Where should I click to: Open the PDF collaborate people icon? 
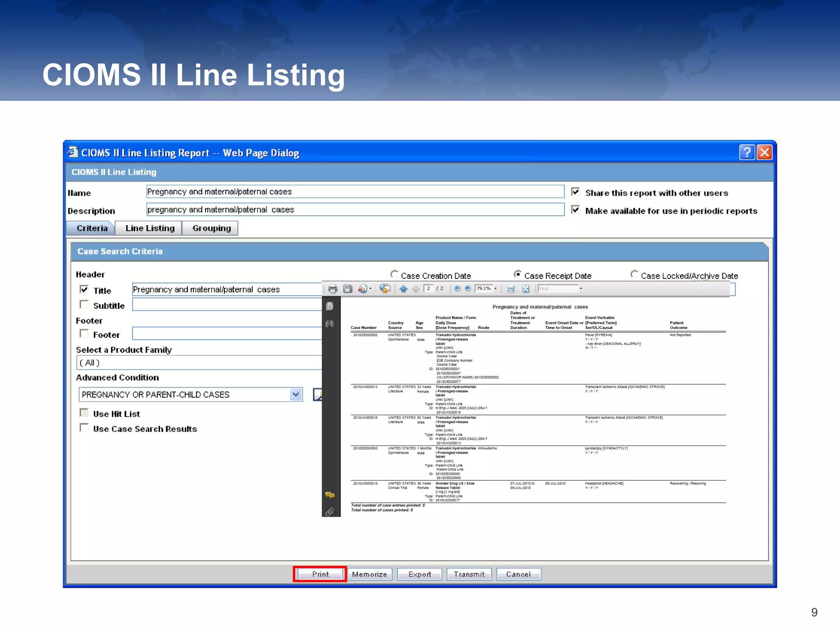pos(362,289)
